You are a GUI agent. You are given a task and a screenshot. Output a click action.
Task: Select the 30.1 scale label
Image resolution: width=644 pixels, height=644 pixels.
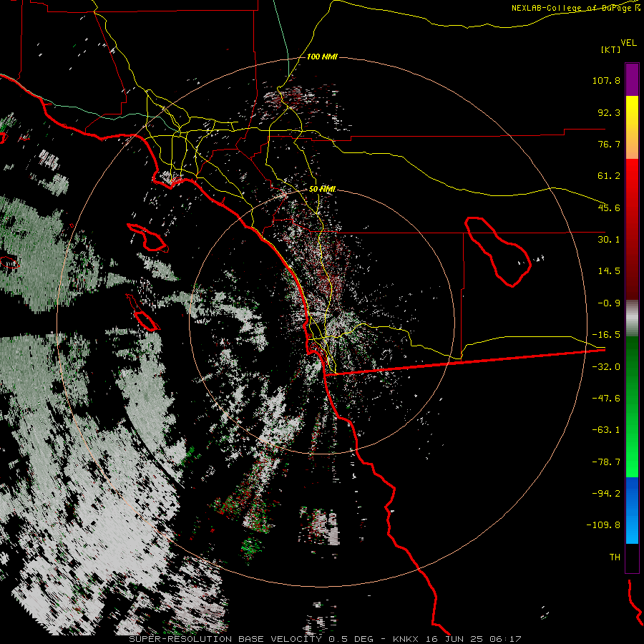(x=609, y=240)
